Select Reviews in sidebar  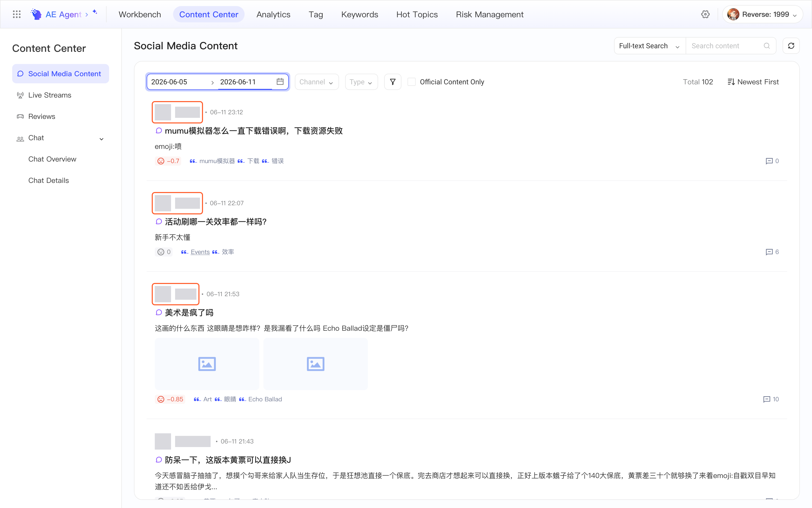click(x=60, y=116)
